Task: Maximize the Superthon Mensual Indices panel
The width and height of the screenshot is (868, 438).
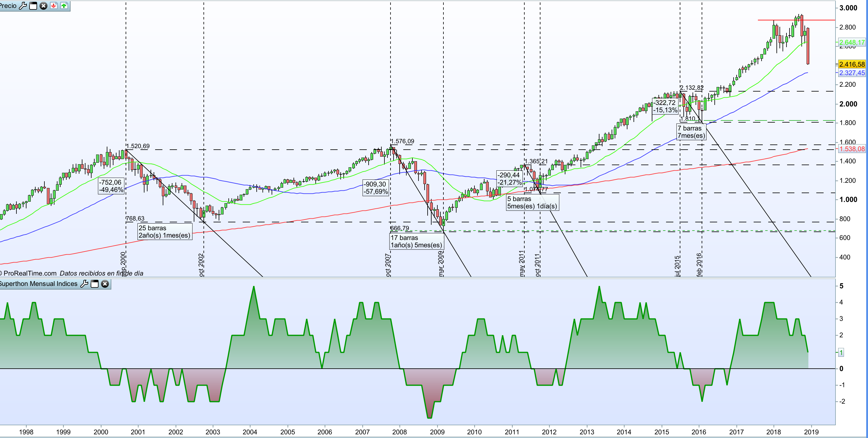Action: click(95, 284)
